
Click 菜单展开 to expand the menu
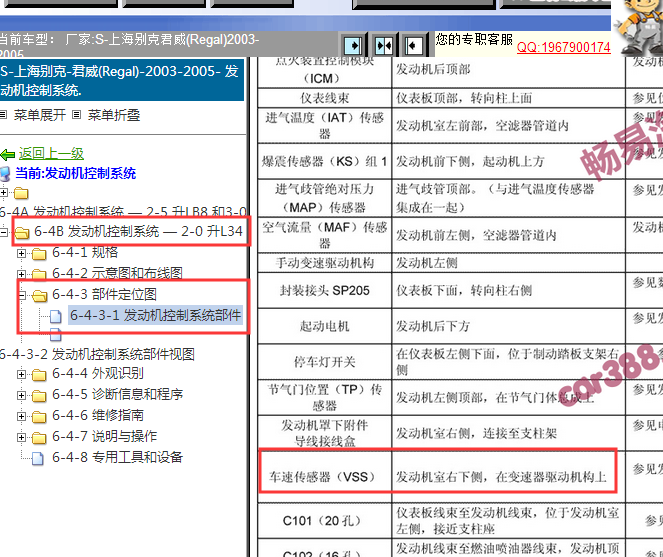pyautogui.click(x=39, y=115)
